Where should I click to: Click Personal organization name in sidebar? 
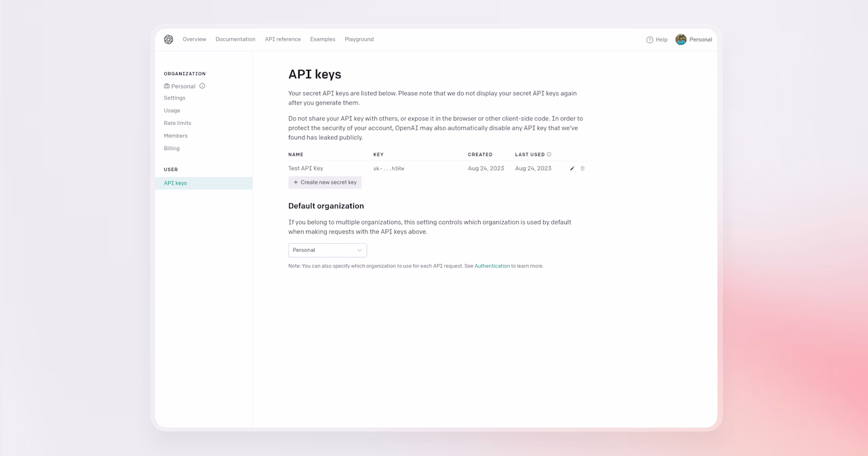tap(183, 86)
